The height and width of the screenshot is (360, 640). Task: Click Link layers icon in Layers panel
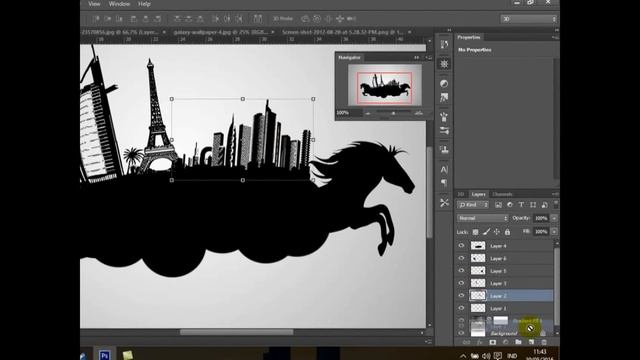tap(466, 342)
